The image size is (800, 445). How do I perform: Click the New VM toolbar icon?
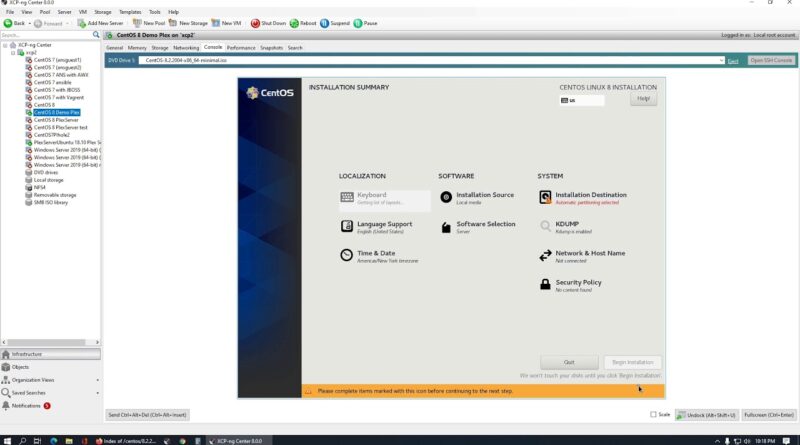(x=215, y=23)
